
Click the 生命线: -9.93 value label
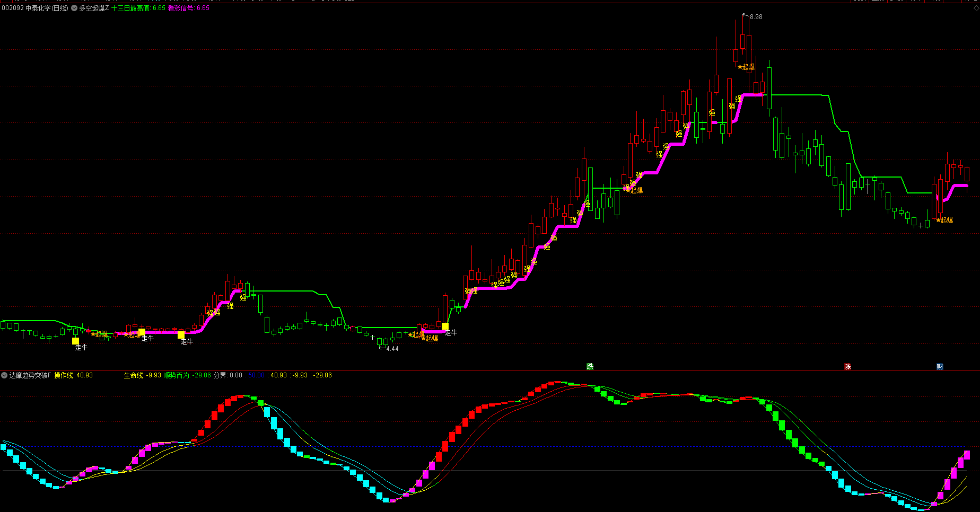[143, 375]
